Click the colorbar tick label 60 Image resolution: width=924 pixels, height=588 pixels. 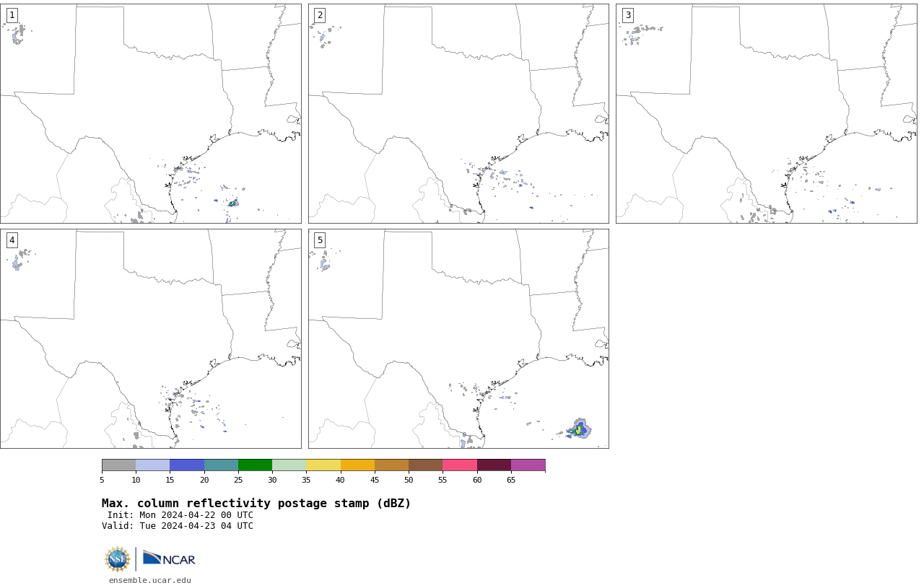pyautogui.click(x=477, y=481)
